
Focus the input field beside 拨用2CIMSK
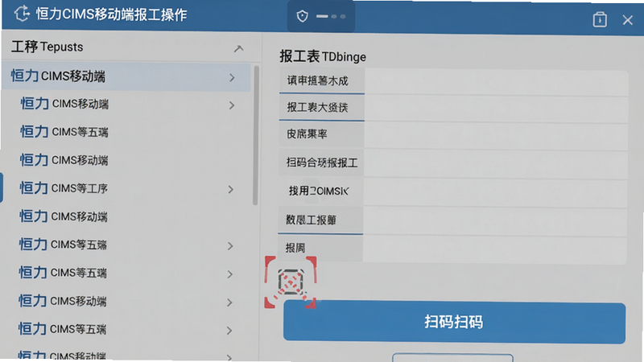point(495,192)
